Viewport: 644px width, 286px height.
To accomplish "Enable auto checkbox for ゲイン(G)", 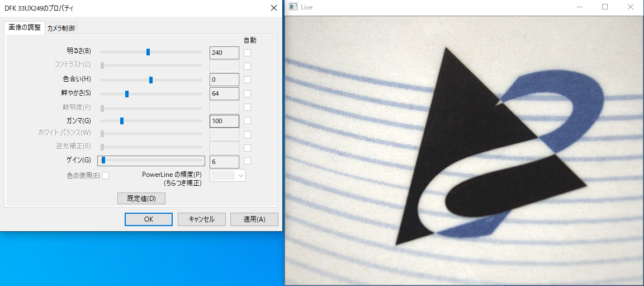I will point(247,161).
